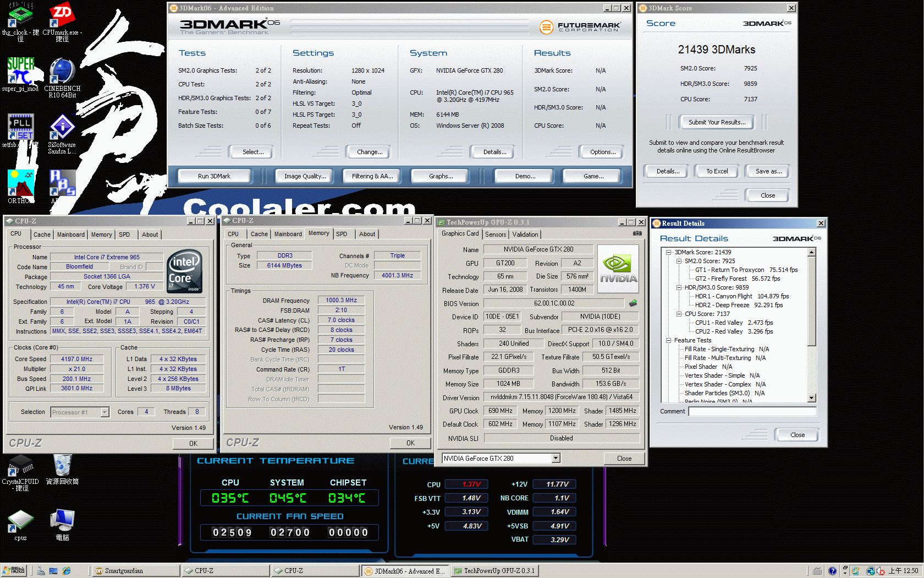Select CPU1 - Red Valley 2.473 fps row
Screen dimensions: 924x578
coord(734,323)
